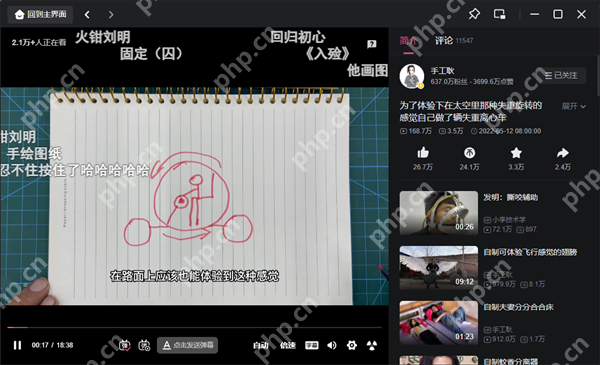Open the 发明：撕咬辅助 thumbnail
This screenshot has width=600, height=365.
click(x=439, y=213)
